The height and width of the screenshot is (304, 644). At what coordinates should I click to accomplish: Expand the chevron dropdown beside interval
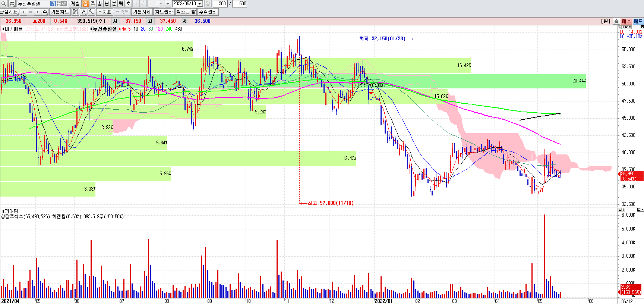tap(168, 4)
